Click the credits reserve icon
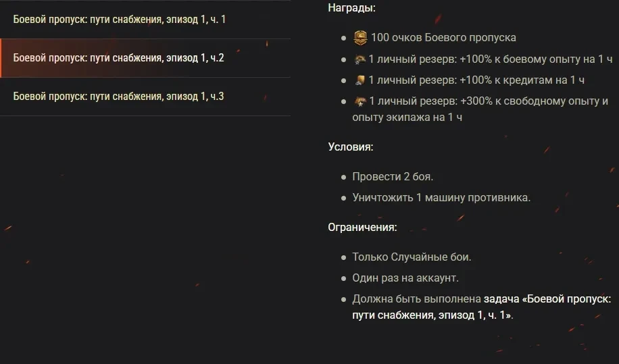 point(360,80)
